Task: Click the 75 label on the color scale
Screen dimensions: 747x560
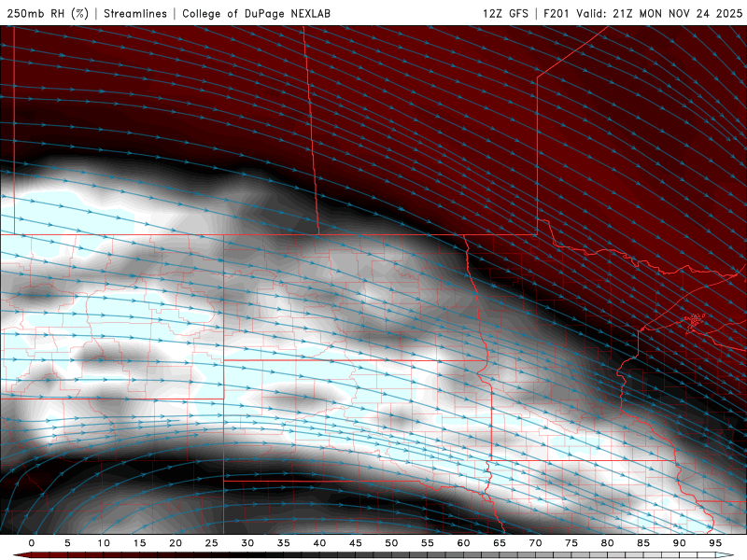Action: point(571,543)
